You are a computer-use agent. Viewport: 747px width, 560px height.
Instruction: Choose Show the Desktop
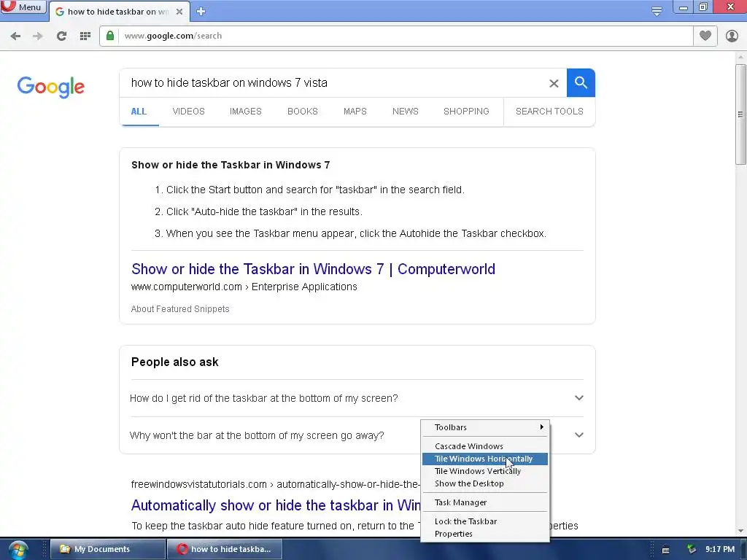tap(485, 483)
